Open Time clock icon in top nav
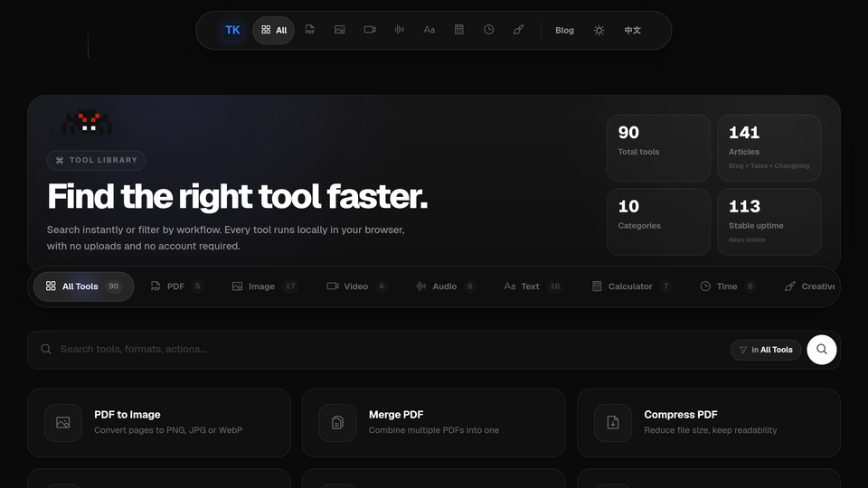Viewport: 868px width, 488px height. tap(489, 30)
